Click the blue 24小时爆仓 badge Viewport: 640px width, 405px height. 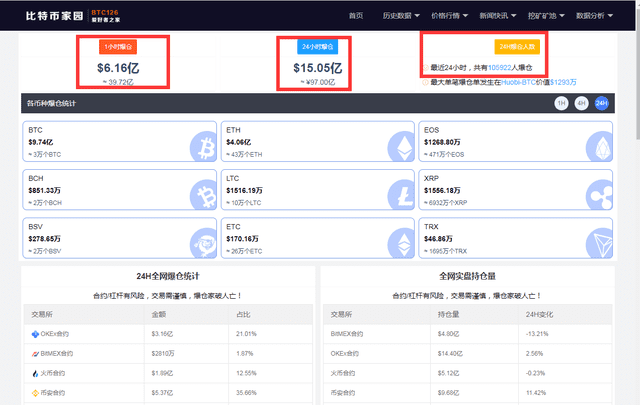pos(318,47)
